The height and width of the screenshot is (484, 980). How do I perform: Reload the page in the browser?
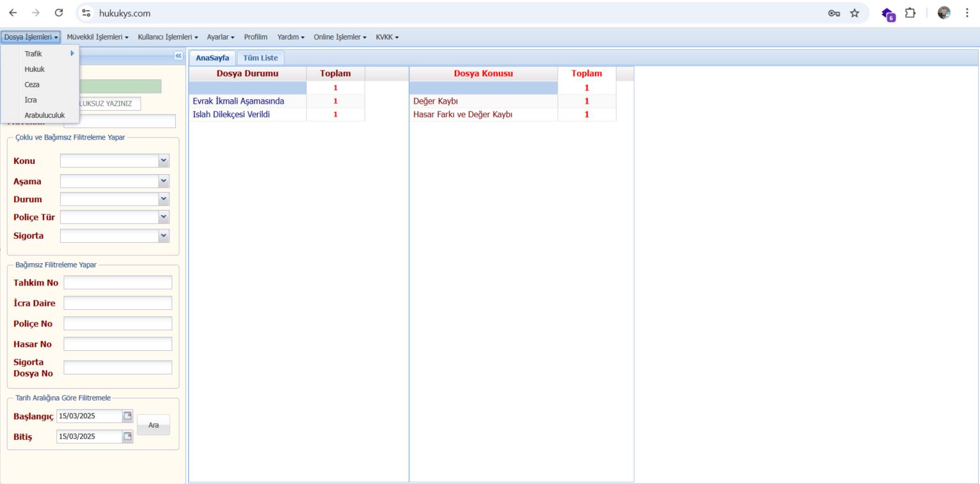pyautogui.click(x=59, y=13)
